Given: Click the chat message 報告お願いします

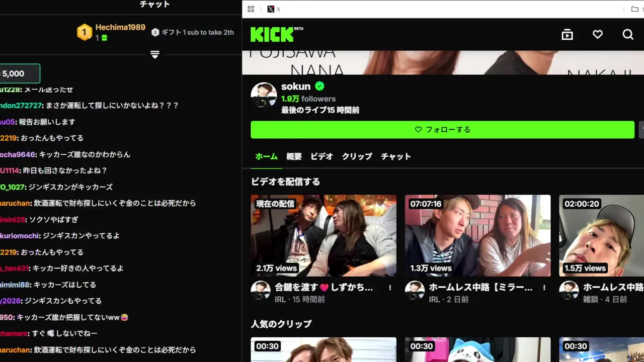Looking at the screenshot, I should (47, 122).
